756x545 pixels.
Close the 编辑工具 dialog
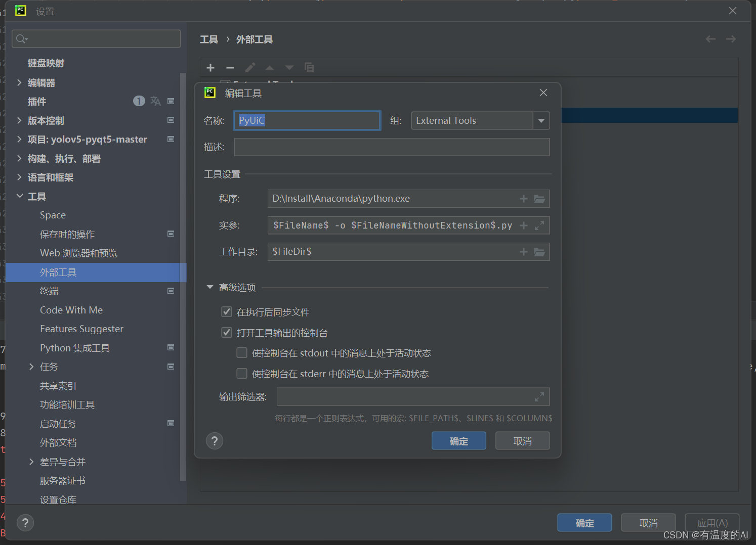pos(543,93)
